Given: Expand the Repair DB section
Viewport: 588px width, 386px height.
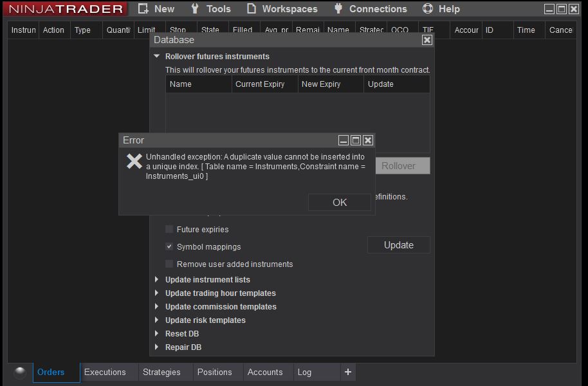Looking at the screenshot, I should tap(157, 347).
